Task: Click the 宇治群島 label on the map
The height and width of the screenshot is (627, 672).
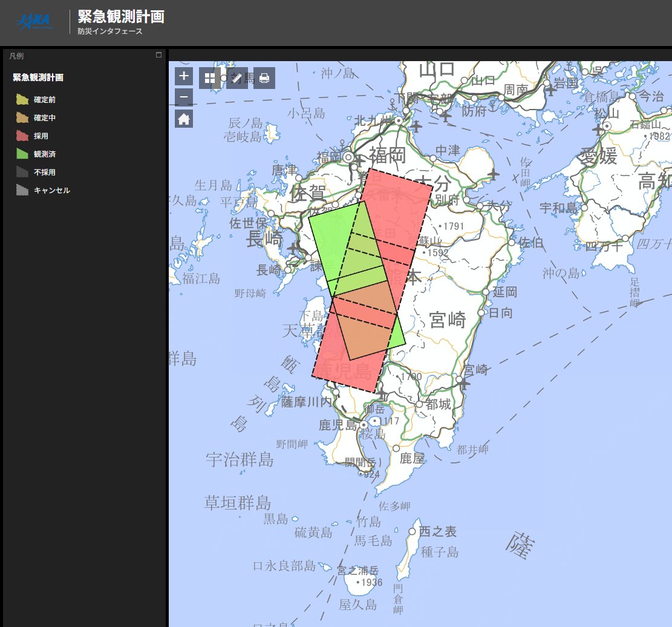Action: 240,459
